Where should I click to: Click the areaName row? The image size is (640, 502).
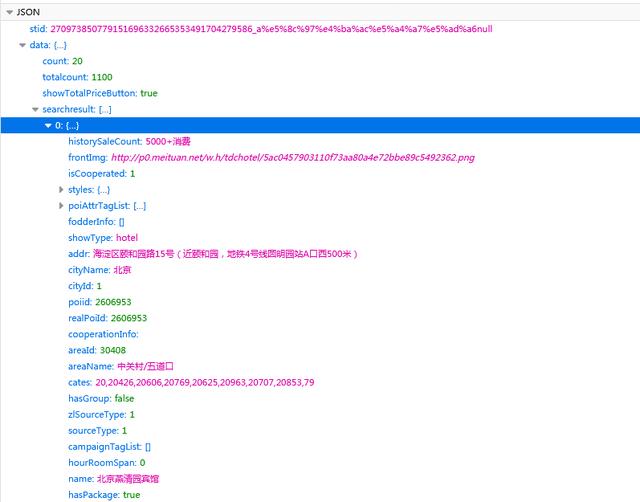[320, 366]
